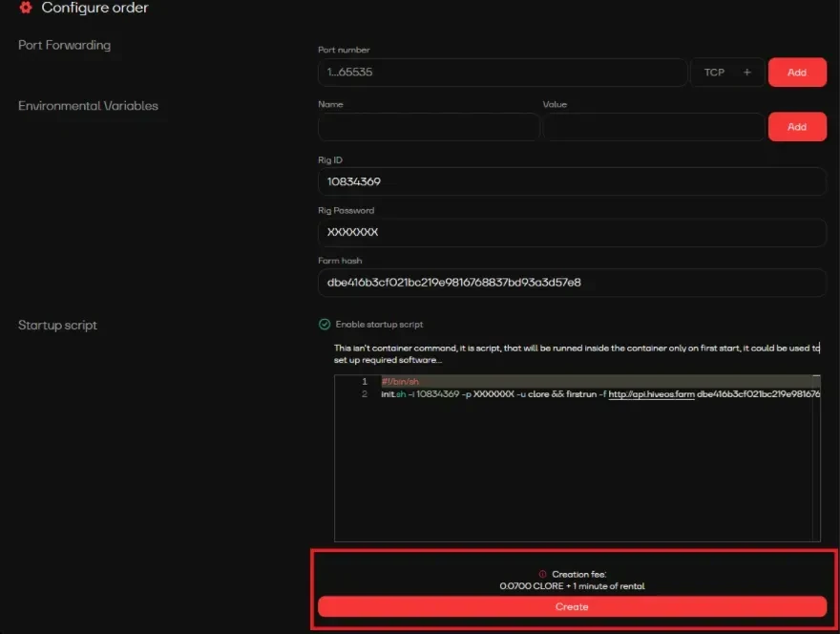Click the plus icon beside TCP
Screen dimensions: 840x634
(746, 73)
